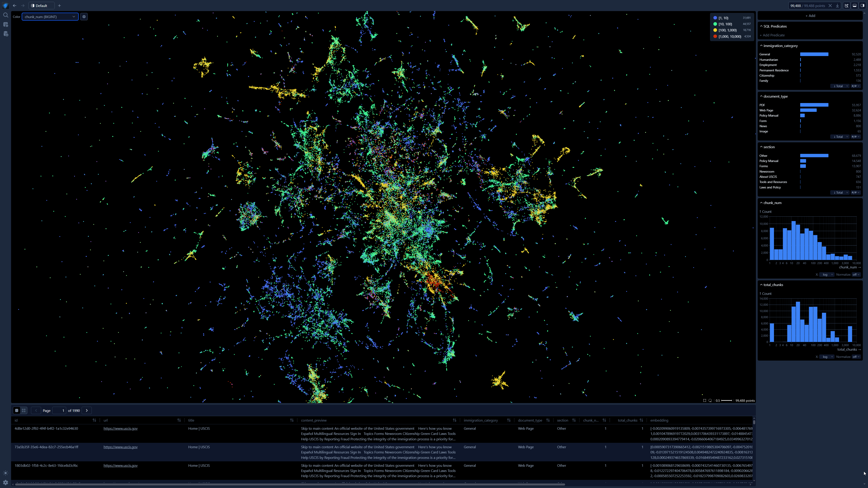This screenshot has height=488, width=868.
Task: Click the + Add panel button
Action: pos(810,16)
